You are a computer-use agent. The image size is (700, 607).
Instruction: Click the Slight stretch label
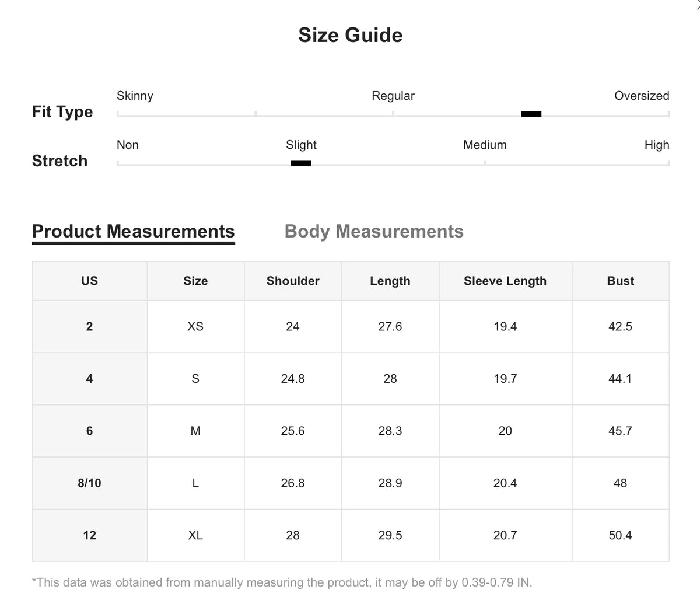coord(301,145)
